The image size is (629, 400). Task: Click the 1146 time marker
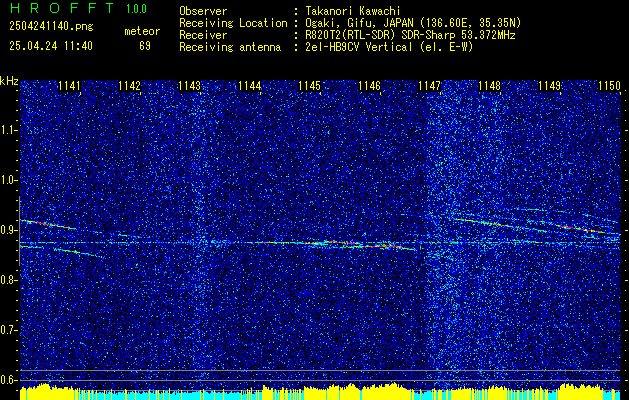pos(369,85)
